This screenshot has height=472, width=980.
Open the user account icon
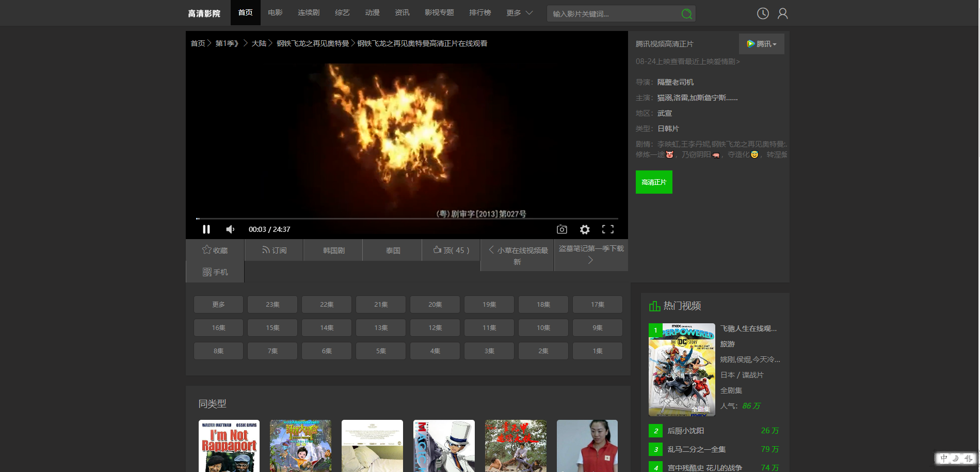pyautogui.click(x=782, y=13)
